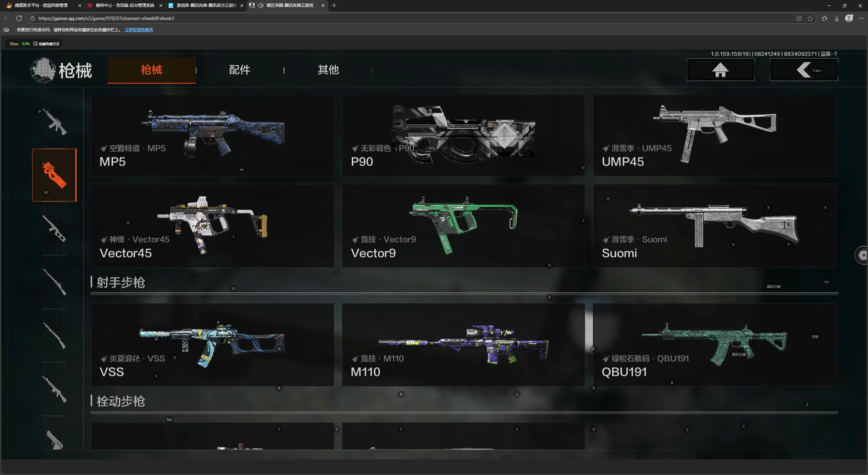The width and height of the screenshot is (868, 475).
Task: Click the 创建快捷方式 shortcut button
Action: pyautogui.click(x=47, y=44)
